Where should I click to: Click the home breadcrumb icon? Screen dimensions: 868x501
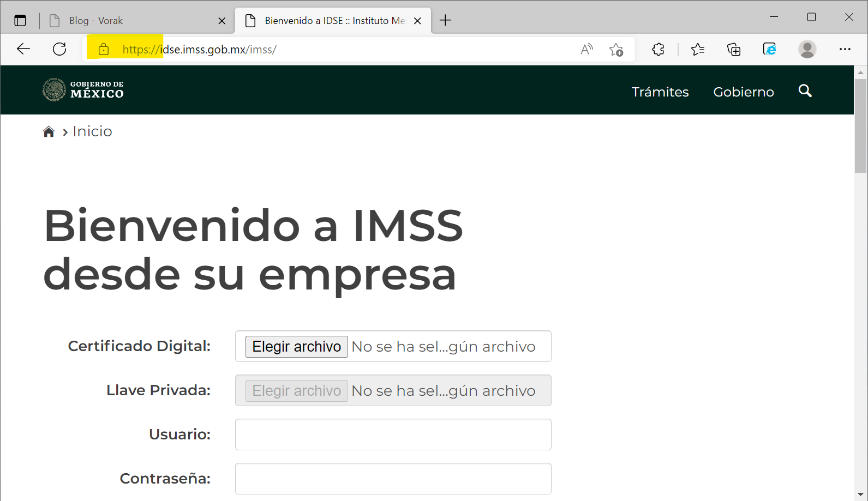(49, 131)
